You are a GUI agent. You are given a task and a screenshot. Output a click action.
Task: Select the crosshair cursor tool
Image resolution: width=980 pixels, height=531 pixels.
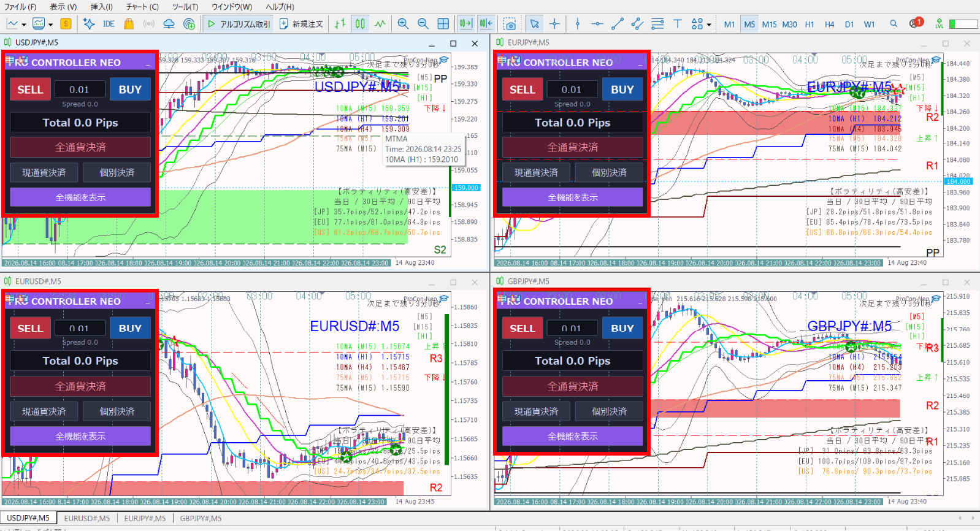click(554, 24)
